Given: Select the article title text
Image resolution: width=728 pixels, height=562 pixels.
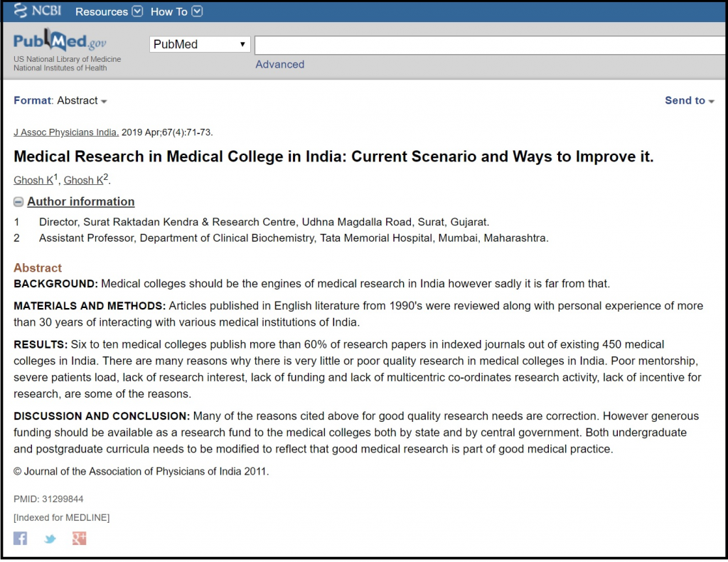Looking at the screenshot, I should tap(333, 157).
